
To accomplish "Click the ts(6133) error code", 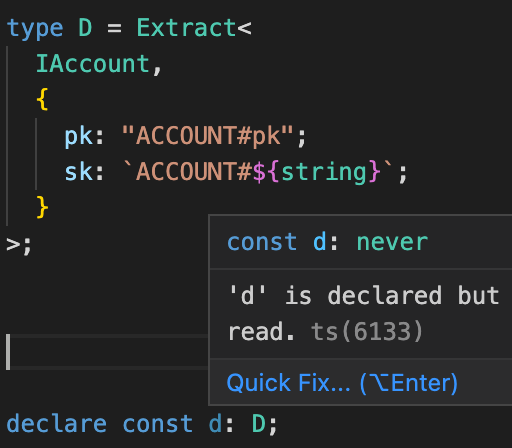I will (x=367, y=331).
